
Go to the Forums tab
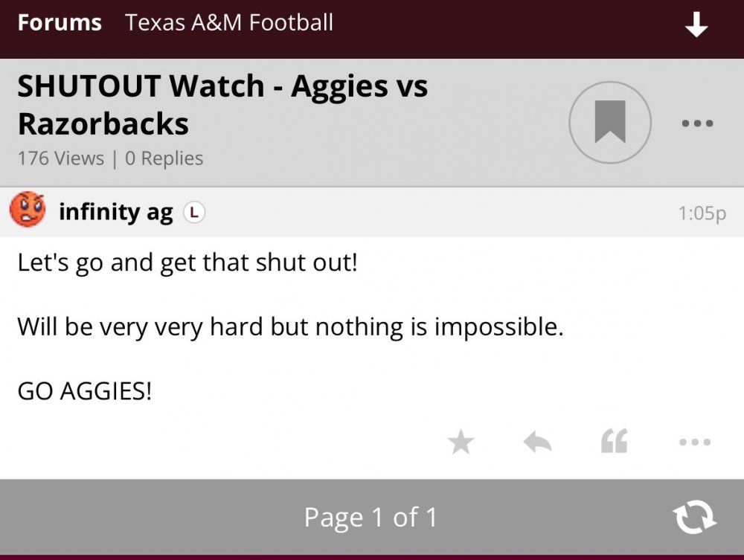point(60,22)
